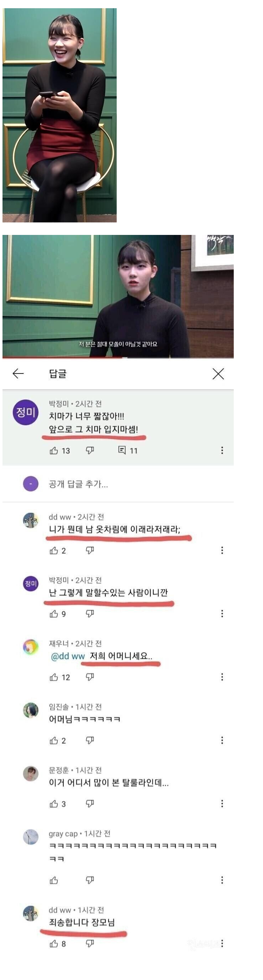Like dd ww's comment 니가 뭔데
263x980 pixels.
[x=54, y=551]
